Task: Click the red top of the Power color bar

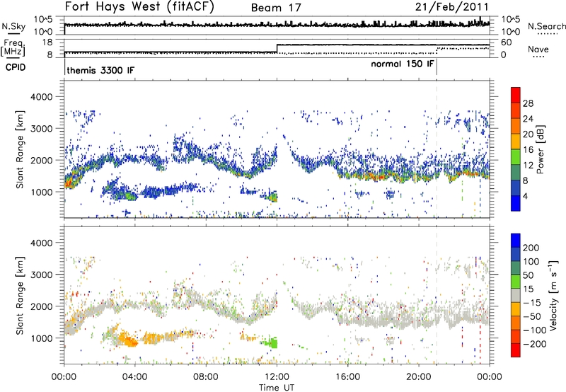Action: click(x=516, y=94)
